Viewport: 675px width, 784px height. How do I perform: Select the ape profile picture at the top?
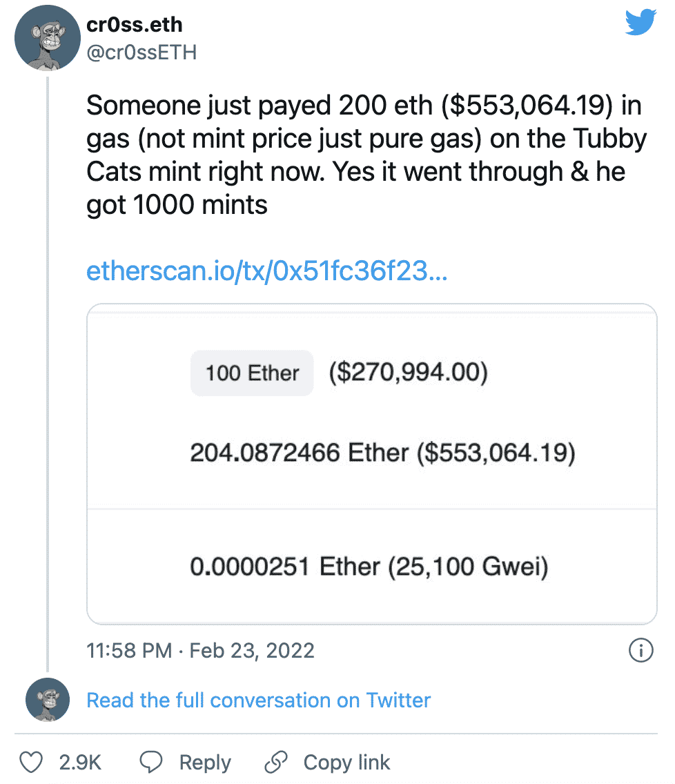(47, 38)
